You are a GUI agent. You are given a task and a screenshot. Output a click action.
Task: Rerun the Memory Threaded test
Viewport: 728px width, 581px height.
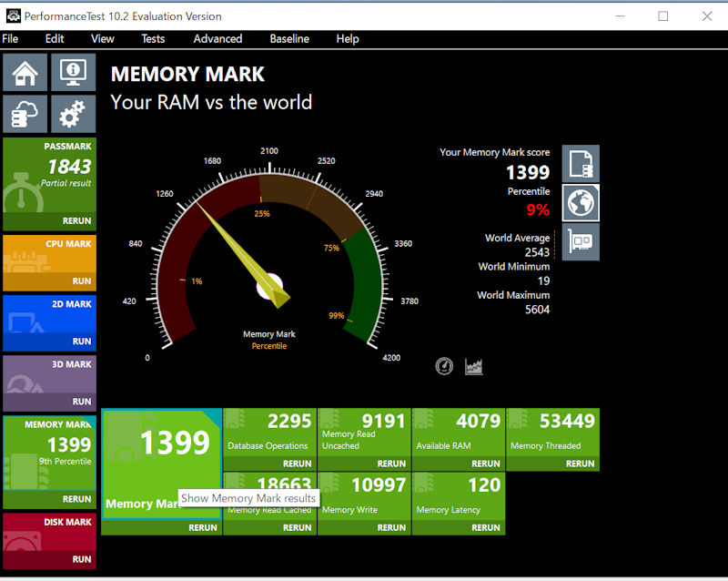(580, 464)
